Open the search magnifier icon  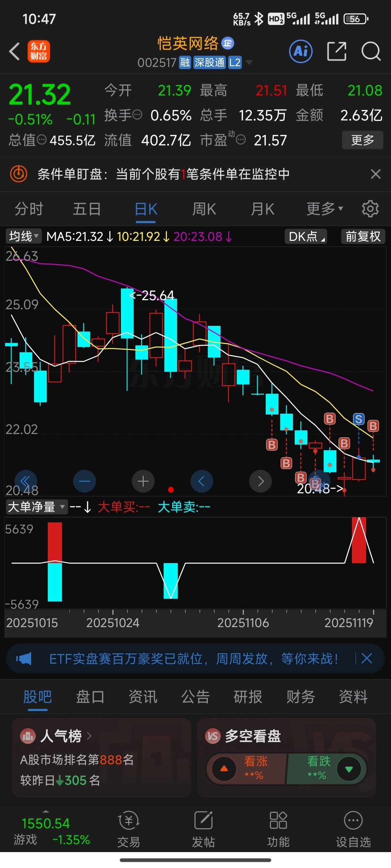coord(371,51)
